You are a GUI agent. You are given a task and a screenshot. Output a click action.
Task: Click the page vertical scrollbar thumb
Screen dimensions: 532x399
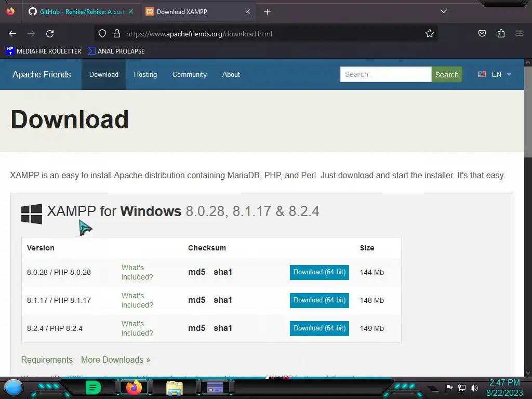(x=528, y=112)
